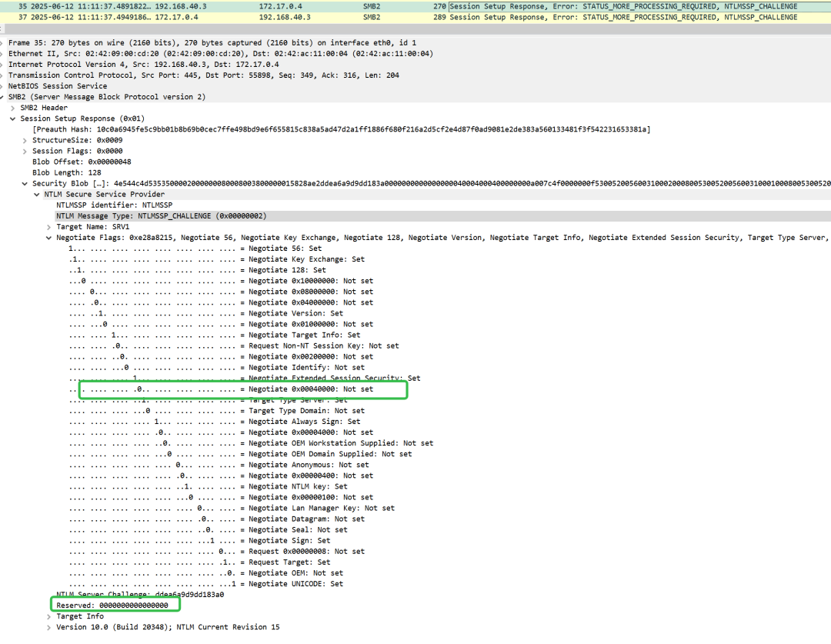This screenshot has height=644, width=831.
Task: Select Blob Length 128 line
Action: click(x=67, y=173)
